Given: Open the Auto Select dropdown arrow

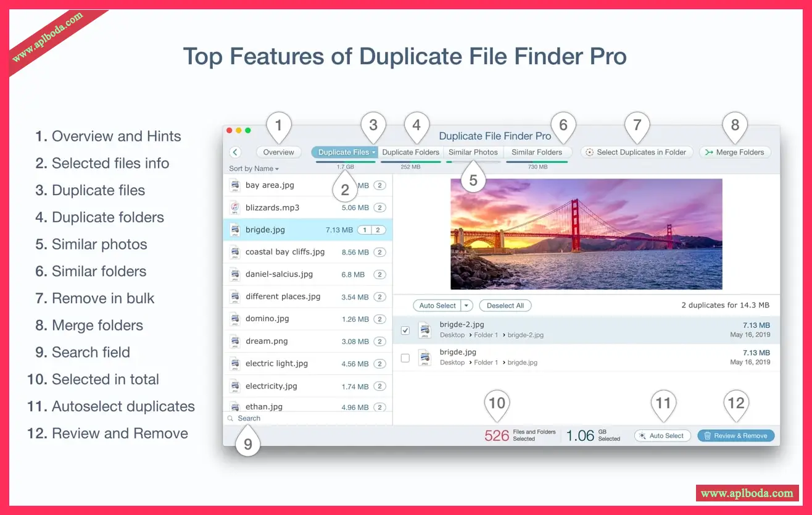Looking at the screenshot, I should tap(466, 306).
